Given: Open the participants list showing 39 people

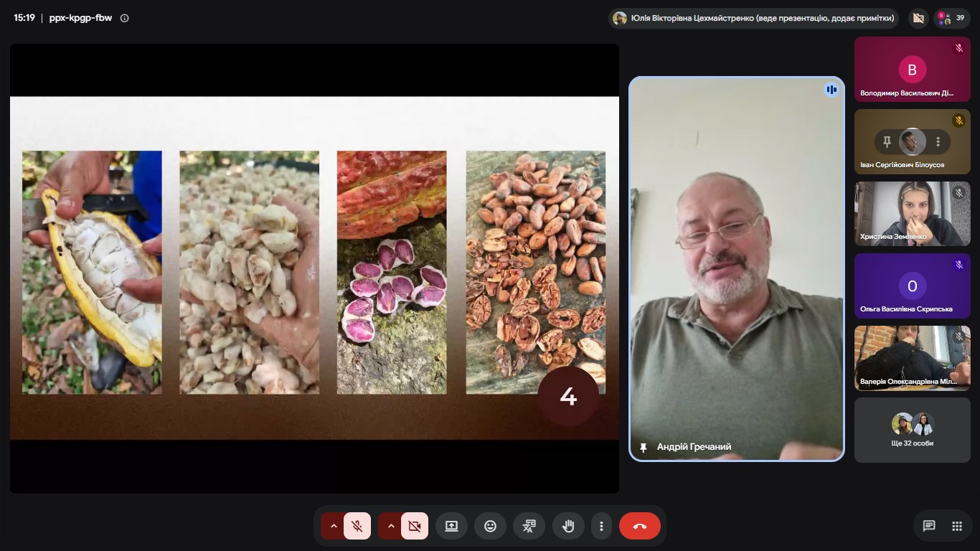Looking at the screenshot, I should coord(952,18).
